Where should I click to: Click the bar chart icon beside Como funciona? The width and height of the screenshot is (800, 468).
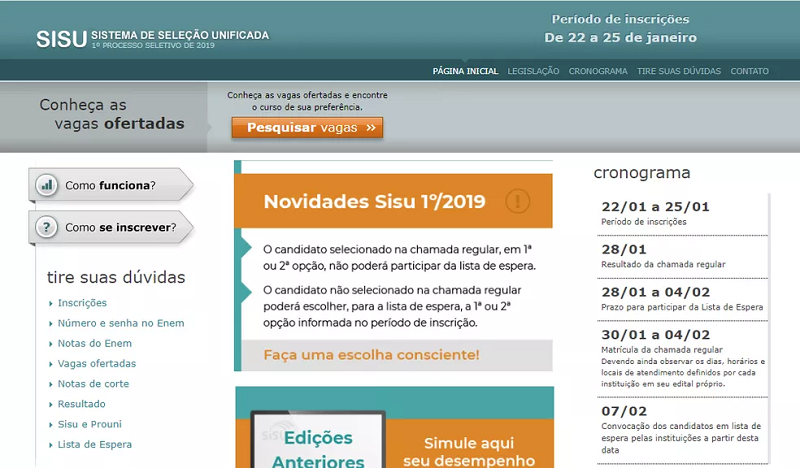coord(46,185)
